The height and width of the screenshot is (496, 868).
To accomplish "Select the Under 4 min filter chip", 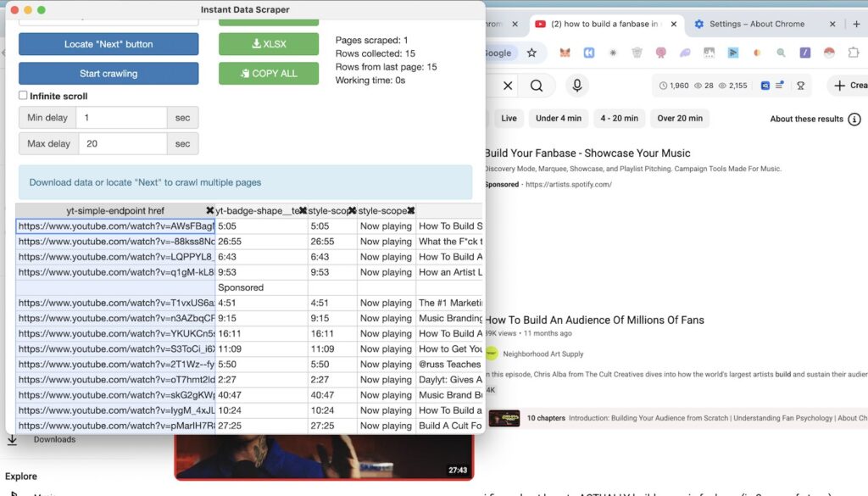I will (558, 119).
